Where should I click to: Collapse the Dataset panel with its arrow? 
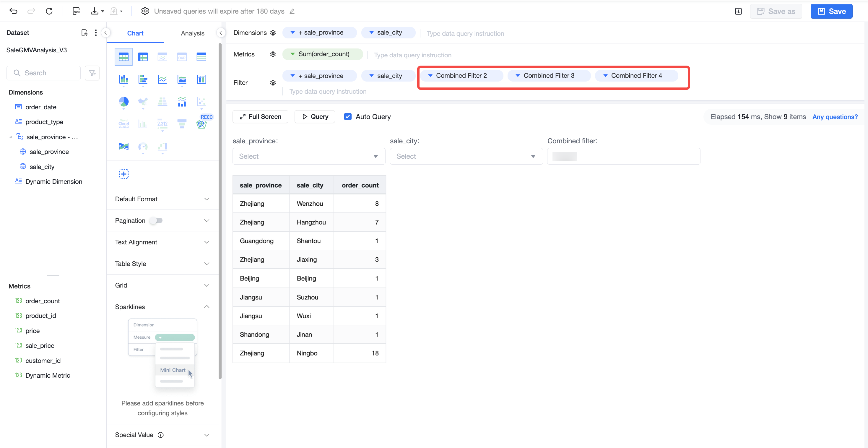105,33
